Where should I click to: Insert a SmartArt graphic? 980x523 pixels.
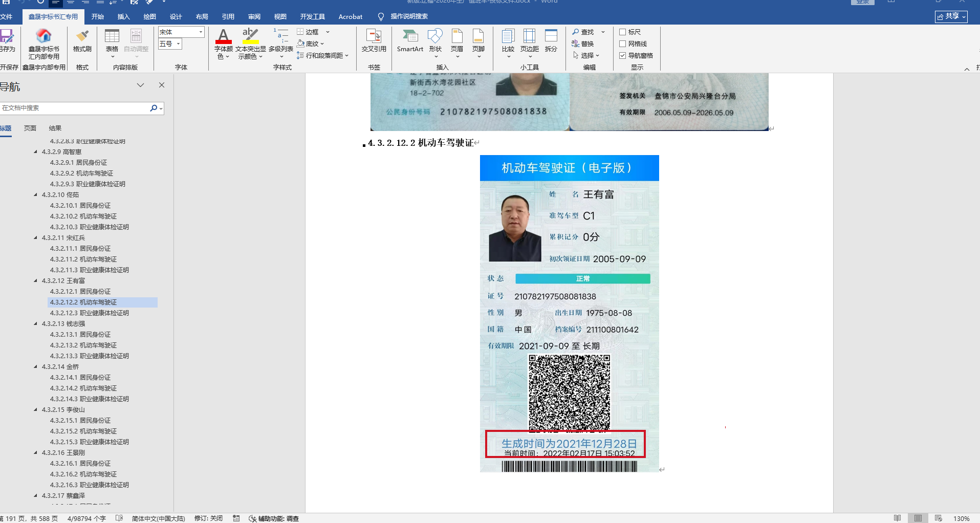(410, 41)
